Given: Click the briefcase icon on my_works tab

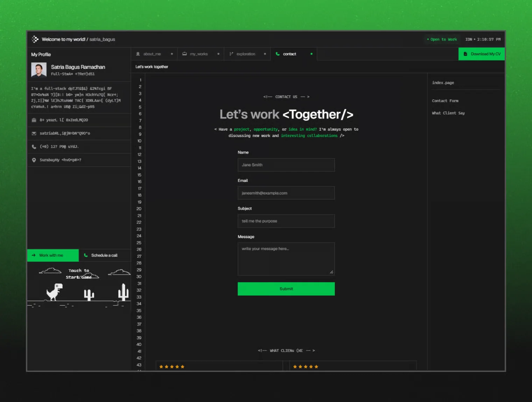Looking at the screenshot, I should (x=184, y=54).
